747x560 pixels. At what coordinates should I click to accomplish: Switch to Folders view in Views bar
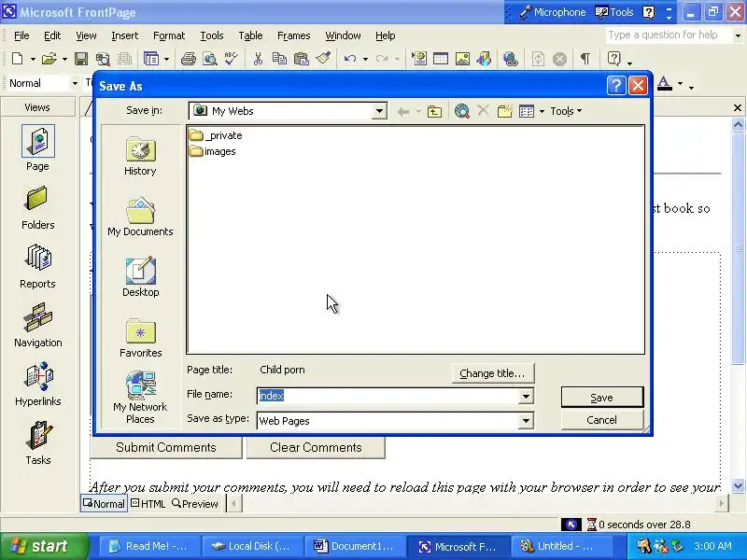pyautogui.click(x=37, y=207)
